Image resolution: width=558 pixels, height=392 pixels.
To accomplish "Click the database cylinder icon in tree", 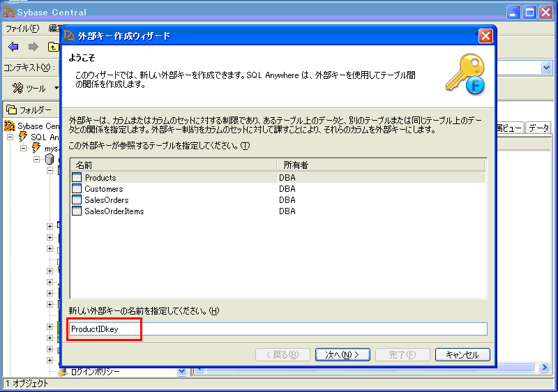I will [x=50, y=160].
